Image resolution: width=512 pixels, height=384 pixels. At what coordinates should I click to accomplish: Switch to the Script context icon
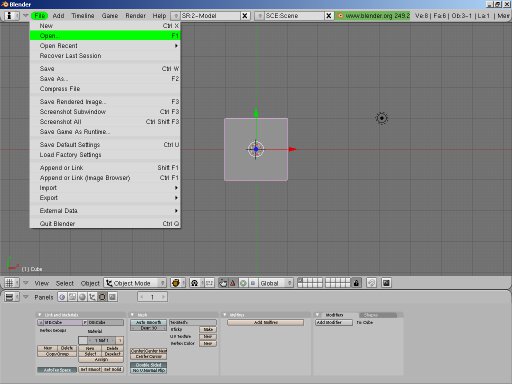coord(72,297)
